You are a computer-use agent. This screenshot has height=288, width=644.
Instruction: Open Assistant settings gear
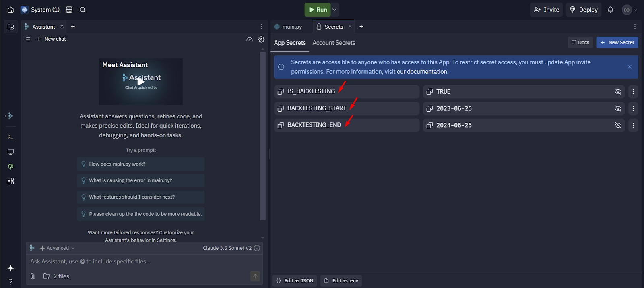click(261, 39)
